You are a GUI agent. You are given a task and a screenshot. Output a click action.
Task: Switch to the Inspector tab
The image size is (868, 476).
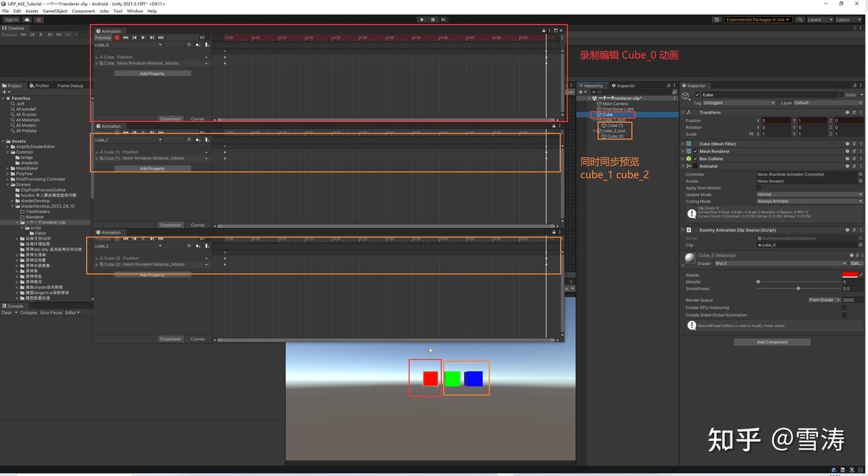625,86
